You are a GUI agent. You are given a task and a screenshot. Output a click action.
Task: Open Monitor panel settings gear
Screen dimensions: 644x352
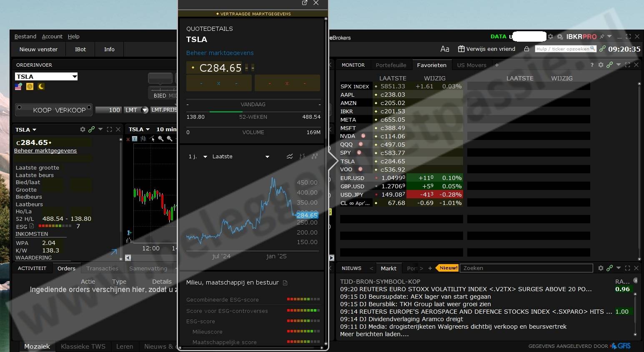(x=601, y=65)
